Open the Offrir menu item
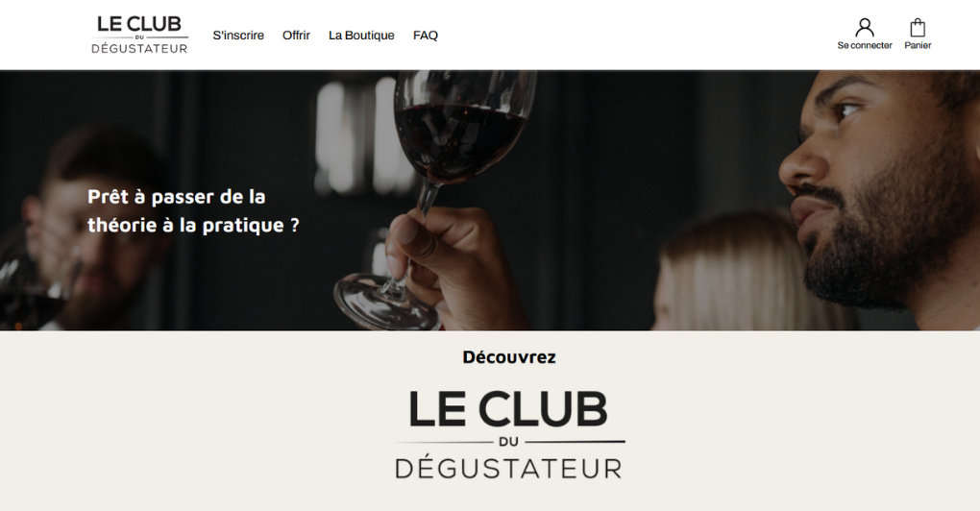This screenshot has width=980, height=511. [x=296, y=36]
